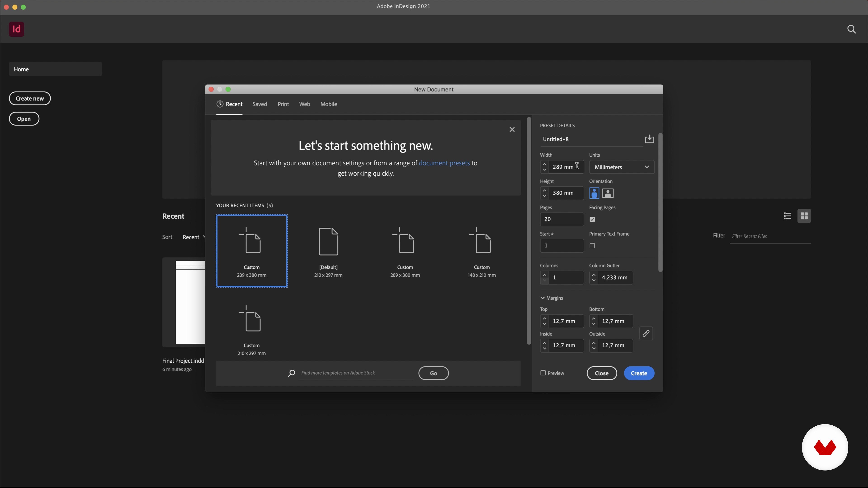Viewport: 868px width, 488px height.
Task: Switch to the Web tab
Action: point(304,104)
